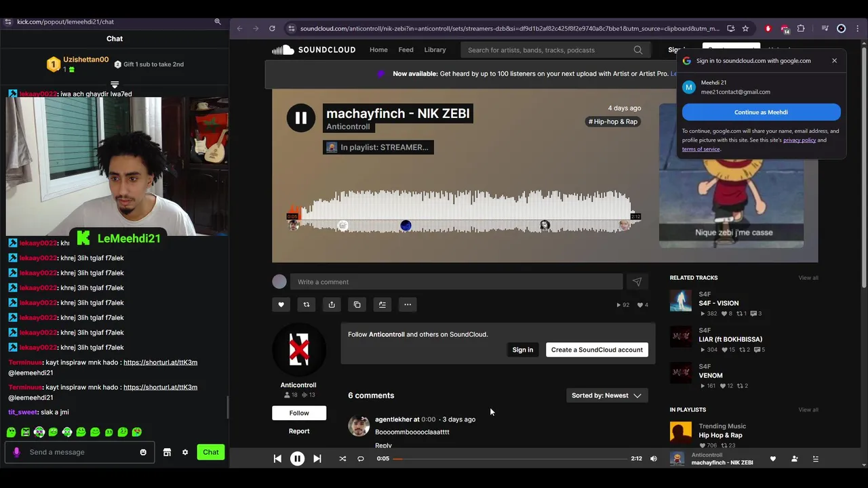Open the Kick chat shop icon

(x=167, y=452)
